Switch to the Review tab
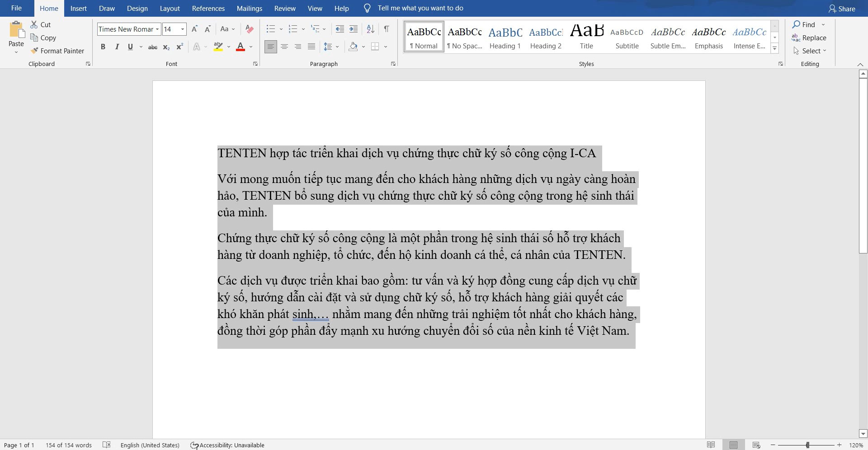This screenshot has height=450, width=868. click(x=285, y=8)
